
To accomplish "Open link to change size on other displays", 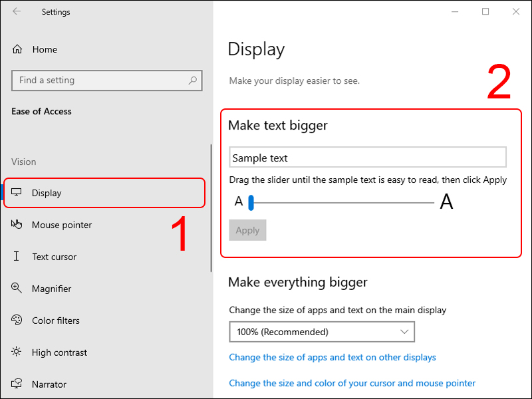I will [x=332, y=358].
